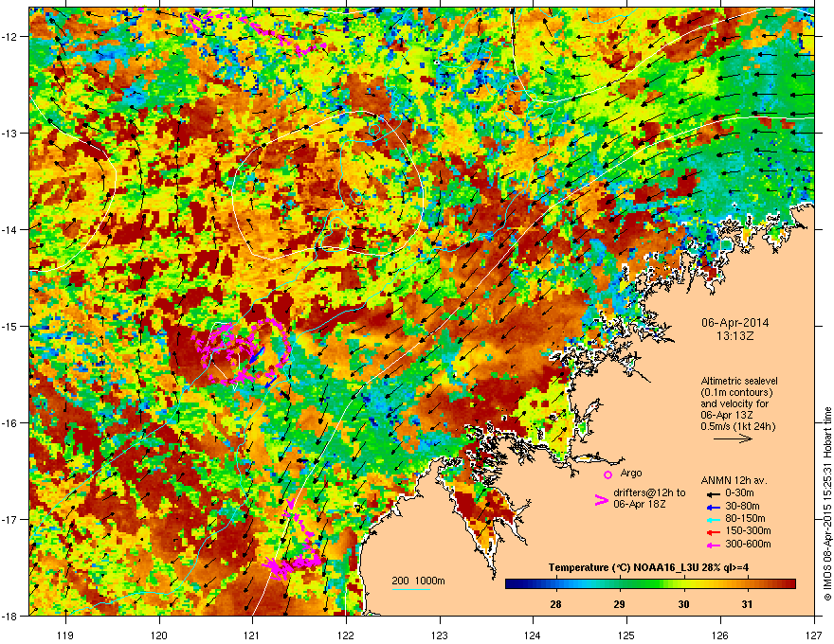Click the Temperature NOAA16_L3U colorbar title
The height and width of the screenshot is (644, 834).
pos(648,567)
